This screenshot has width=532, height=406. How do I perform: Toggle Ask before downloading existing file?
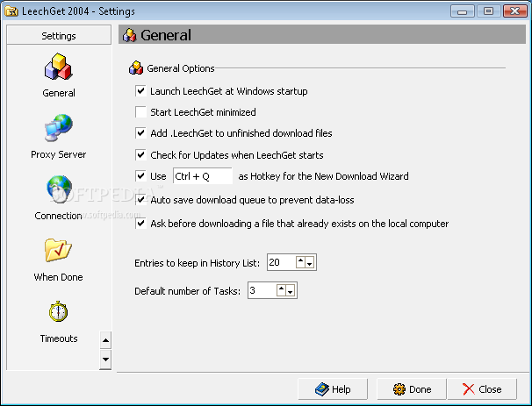pos(140,224)
